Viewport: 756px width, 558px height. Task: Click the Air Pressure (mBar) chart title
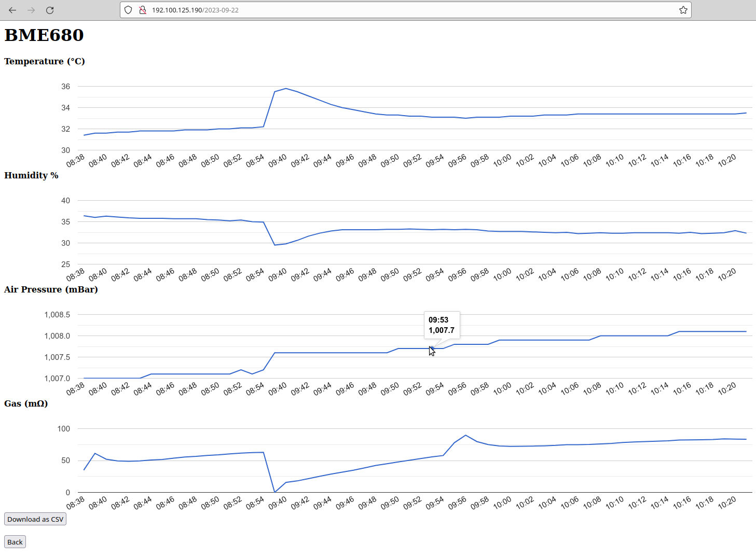coord(51,289)
